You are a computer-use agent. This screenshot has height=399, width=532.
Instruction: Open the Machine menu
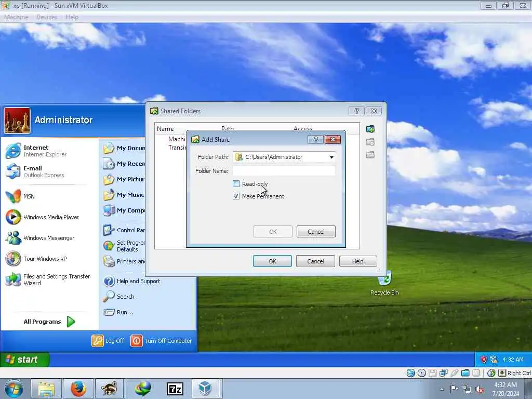[x=16, y=17]
